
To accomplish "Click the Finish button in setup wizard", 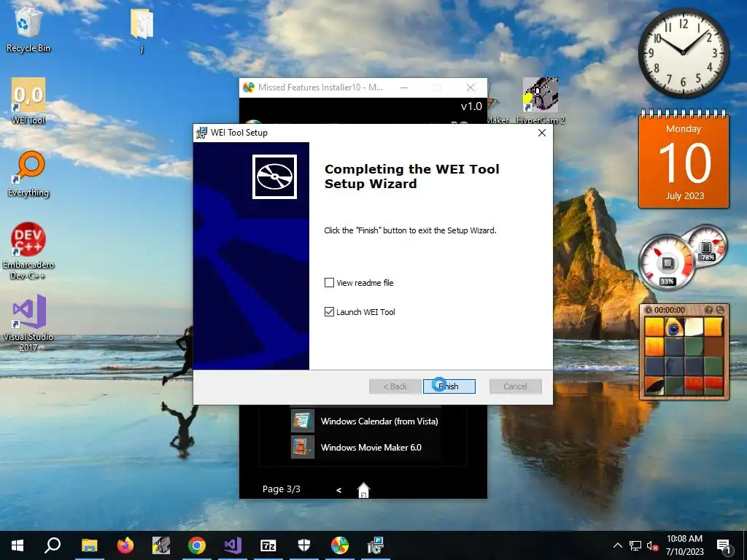I will click(449, 386).
